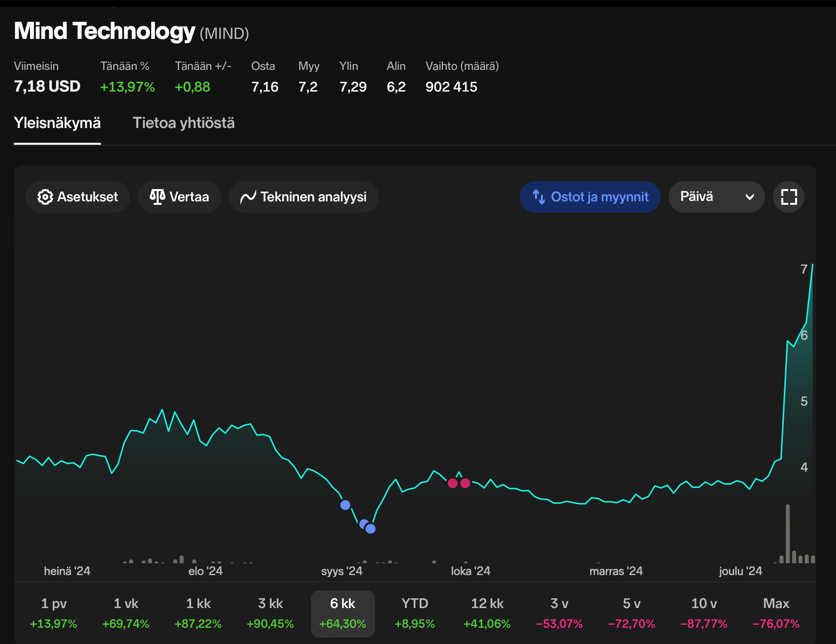The height and width of the screenshot is (644, 836).
Task: Open Tekninen analyysi tools
Action: click(303, 197)
